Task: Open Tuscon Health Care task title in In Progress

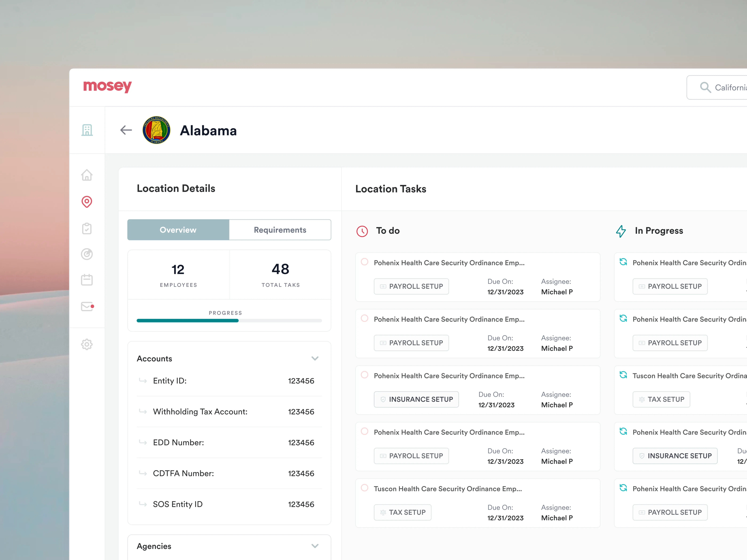Action: pyautogui.click(x=690, y=376)
